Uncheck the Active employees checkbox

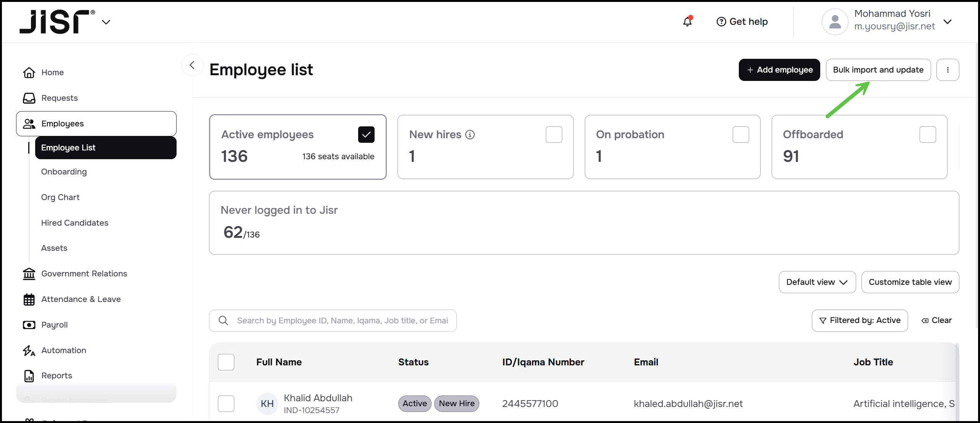(366, 135)
